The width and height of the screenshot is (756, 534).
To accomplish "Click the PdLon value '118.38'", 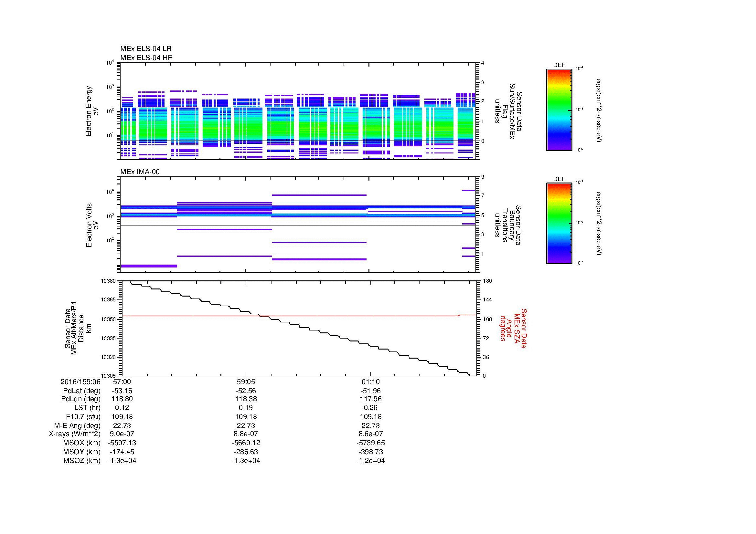I will pyautogui.click(x=246, y=399).
